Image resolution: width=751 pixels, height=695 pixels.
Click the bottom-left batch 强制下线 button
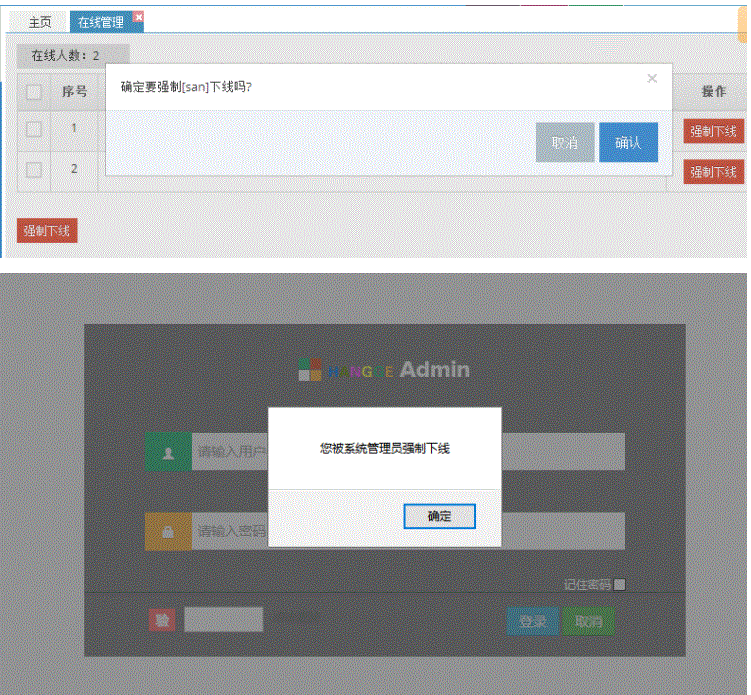coord(47,231)
